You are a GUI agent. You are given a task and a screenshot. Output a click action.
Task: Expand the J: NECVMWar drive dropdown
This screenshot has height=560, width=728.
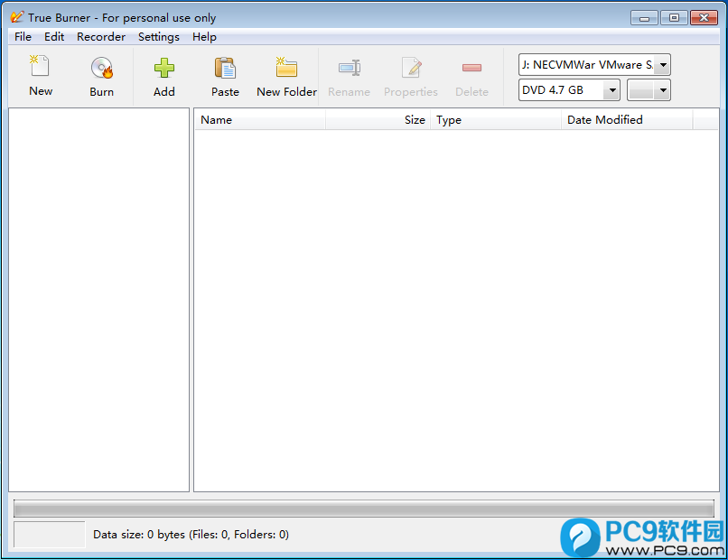(x=663, y=65)
